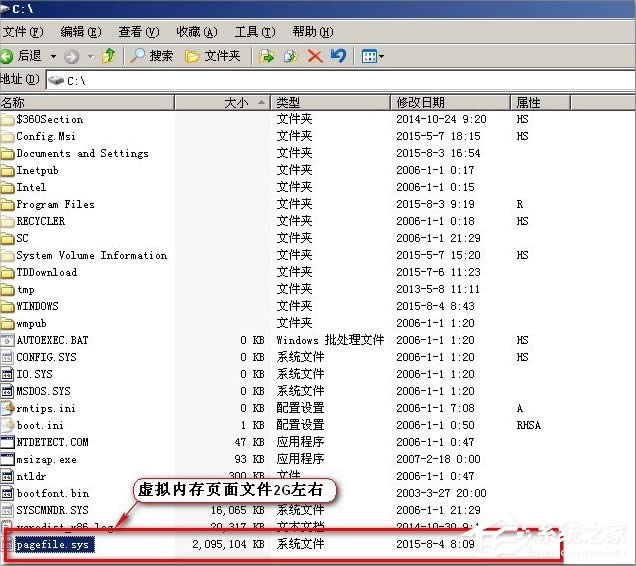Go up one folder level
636x566 pixels.
coord(109,56)
